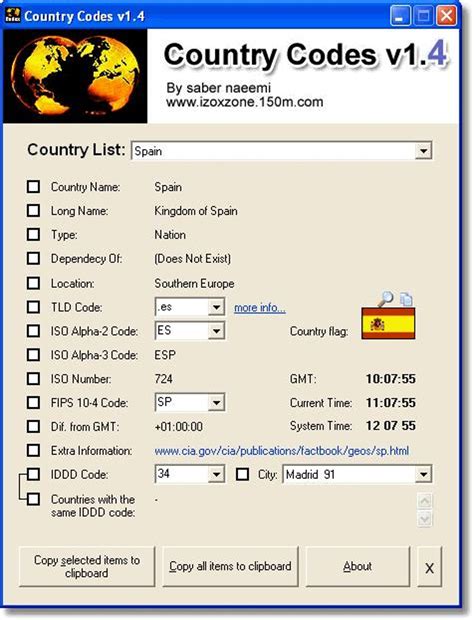This screenshot has height=620, width=474.
Task: Tick the TLD Code checkbox
Action: [x=34, y=307]
